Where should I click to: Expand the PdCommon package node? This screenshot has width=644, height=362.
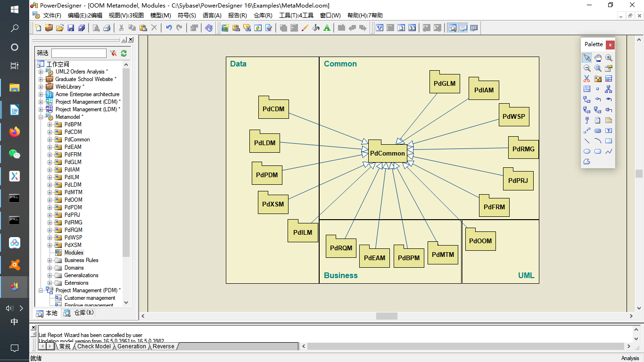pos(50,140)
